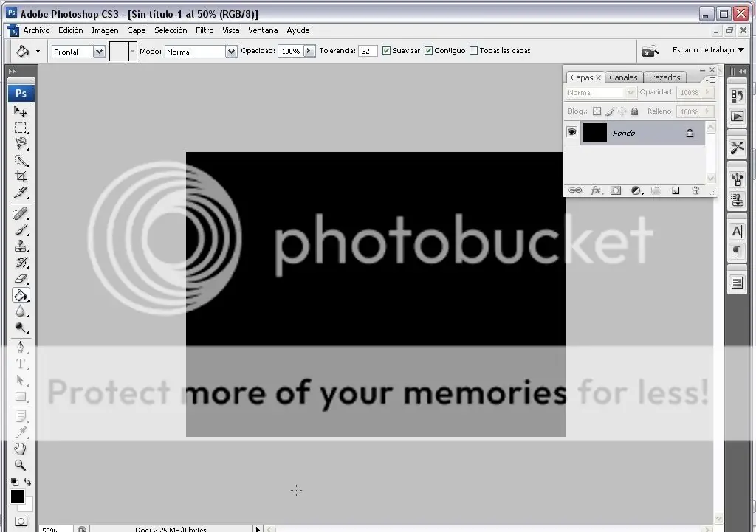Toggle Quick Mask mode
The height and width of the screenshot is (532, 756).
21,521
